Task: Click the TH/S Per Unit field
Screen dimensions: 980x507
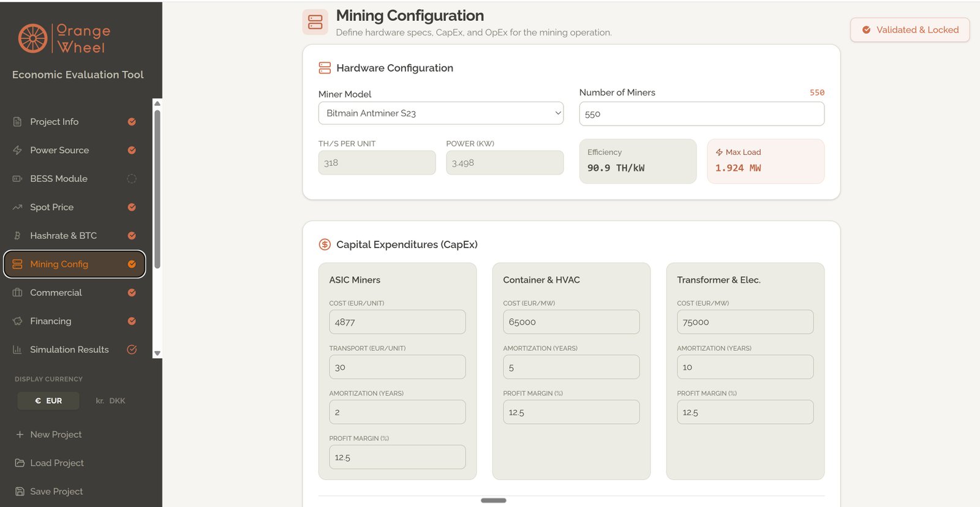Action: [377, 163]
